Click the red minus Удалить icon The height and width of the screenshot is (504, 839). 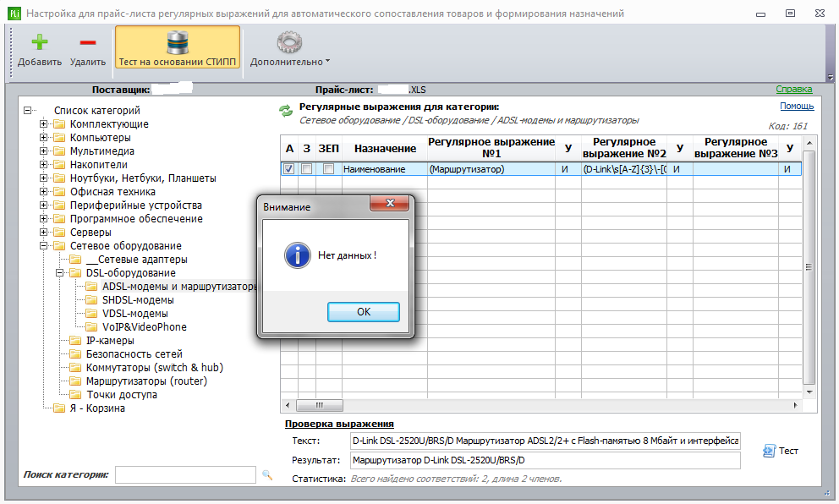[x=88, y=42]
